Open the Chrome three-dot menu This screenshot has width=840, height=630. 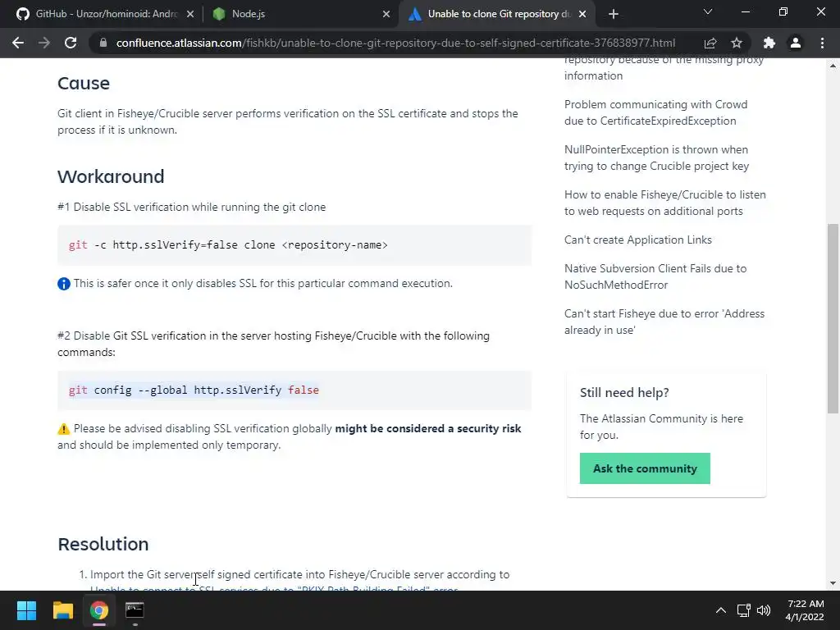[822, 43]
